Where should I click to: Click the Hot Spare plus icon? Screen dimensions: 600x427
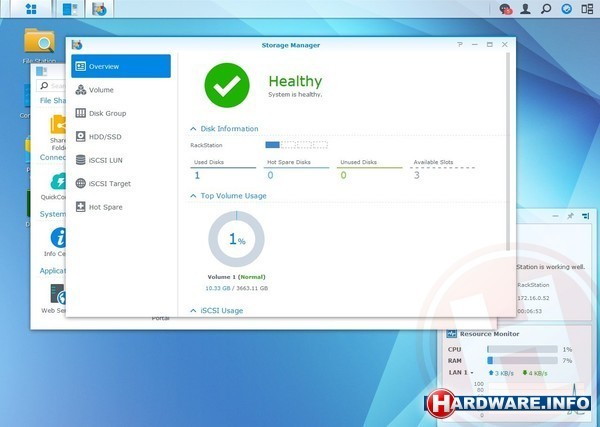(81, 207)
